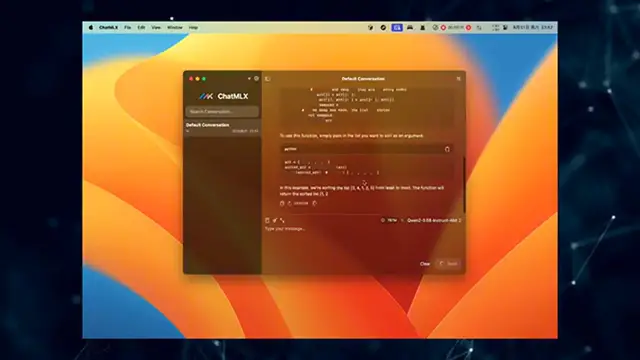Click the Send button

448,264
